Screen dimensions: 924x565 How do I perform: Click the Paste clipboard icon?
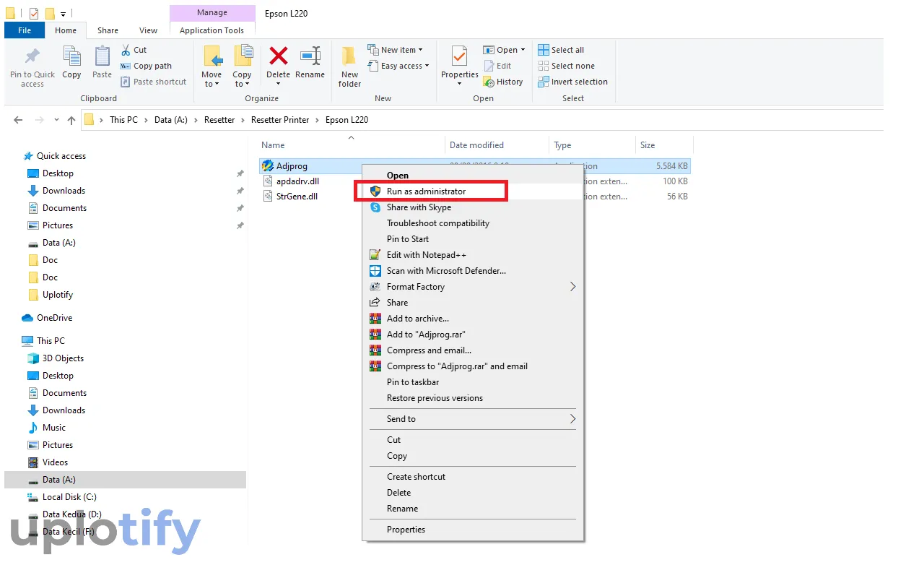[103, 56]
